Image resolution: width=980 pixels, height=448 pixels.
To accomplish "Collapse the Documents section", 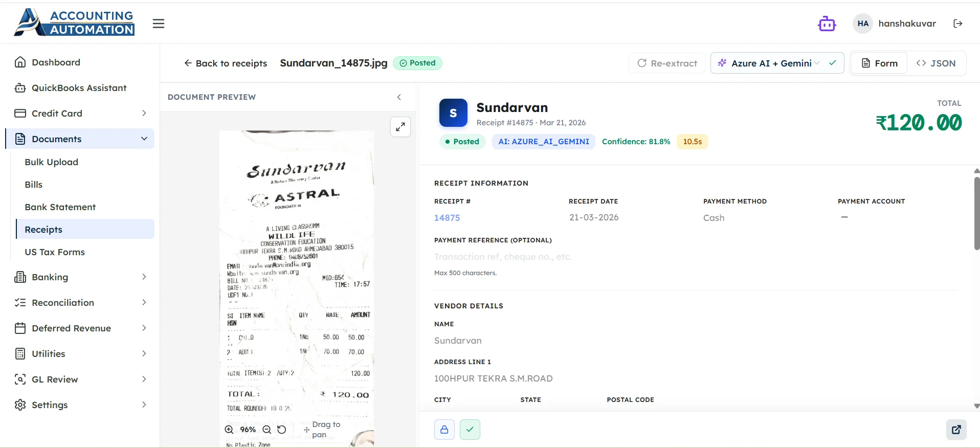I will [x=80, y=139].
